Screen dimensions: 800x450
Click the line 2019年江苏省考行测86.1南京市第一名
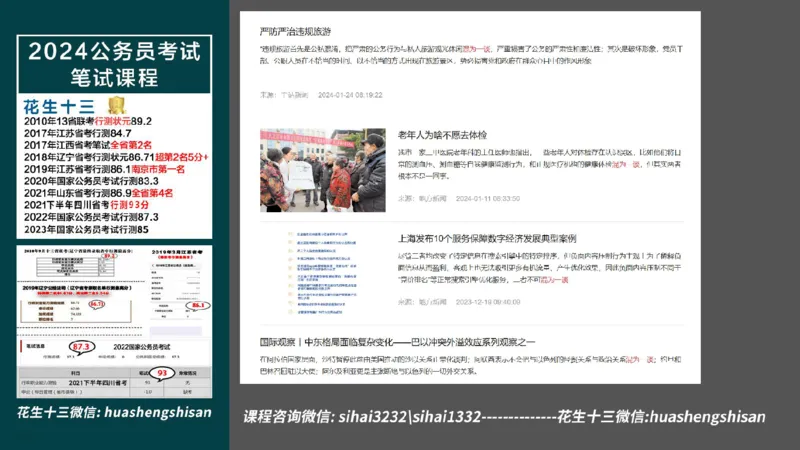pyautogui.click(x=105, y=169)
